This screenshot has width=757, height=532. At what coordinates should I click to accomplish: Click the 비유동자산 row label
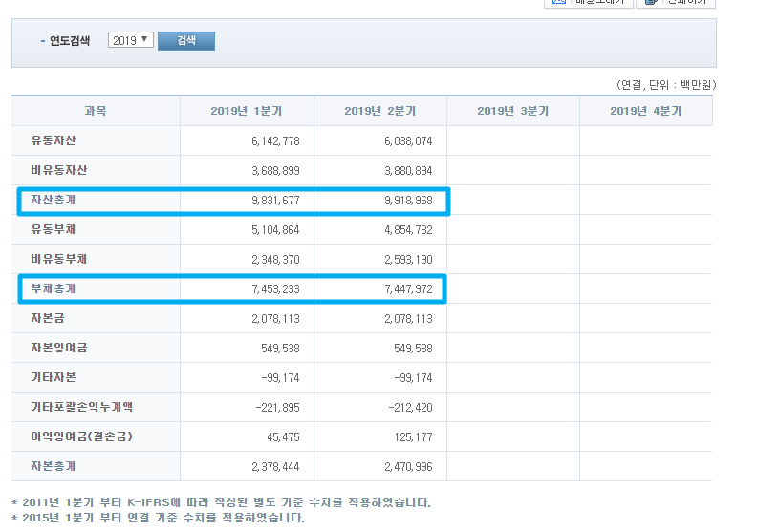[x=58, y=170]
